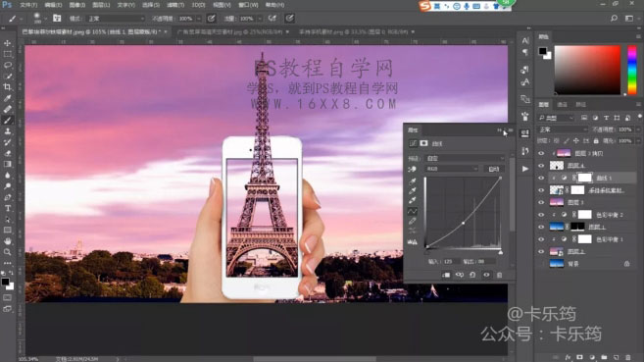This screenshot has width=644, height=362.
Task: Open the Filter menu
Action: [175, 5]
